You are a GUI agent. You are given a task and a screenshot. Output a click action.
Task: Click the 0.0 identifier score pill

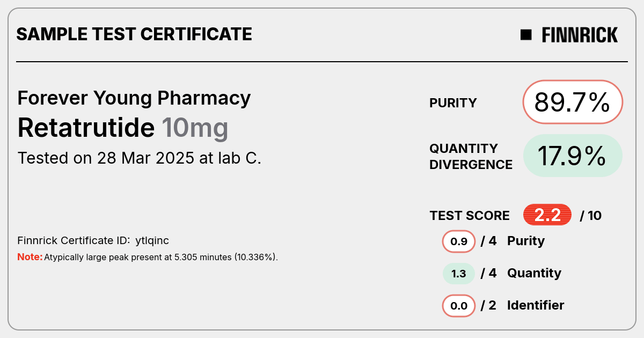coord(459,306)
